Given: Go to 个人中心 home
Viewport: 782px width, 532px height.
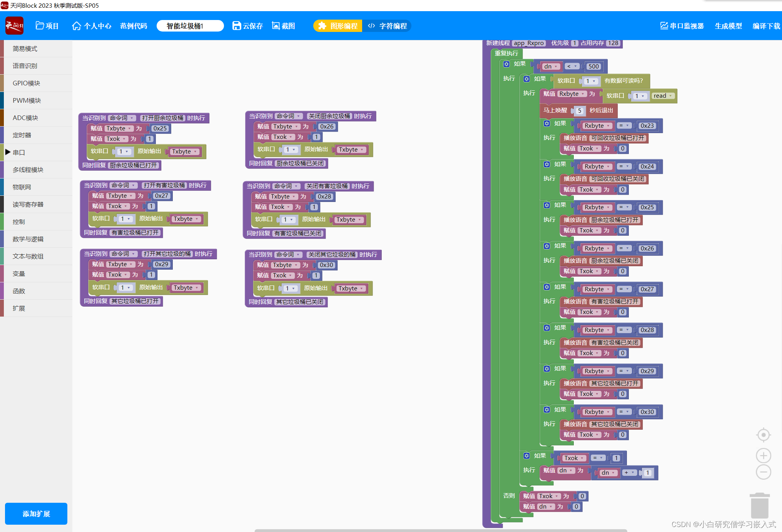Looking at the screenshot, I should pos(92,26).
